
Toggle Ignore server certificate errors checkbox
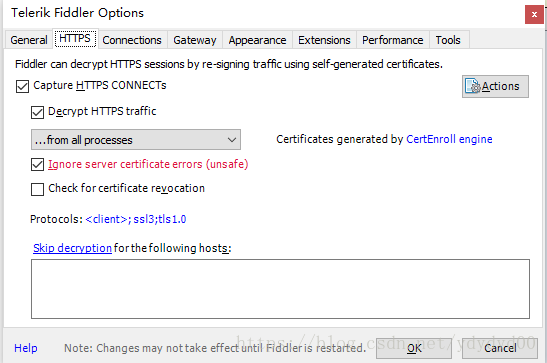[37, 165]
